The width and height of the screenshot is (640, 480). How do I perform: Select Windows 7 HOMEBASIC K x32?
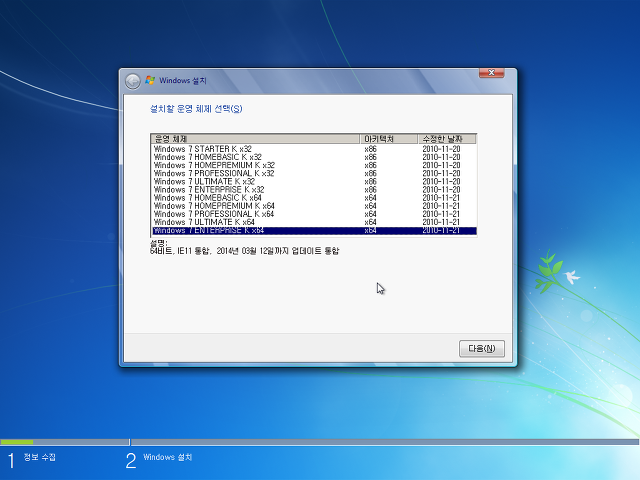(313, 157)
